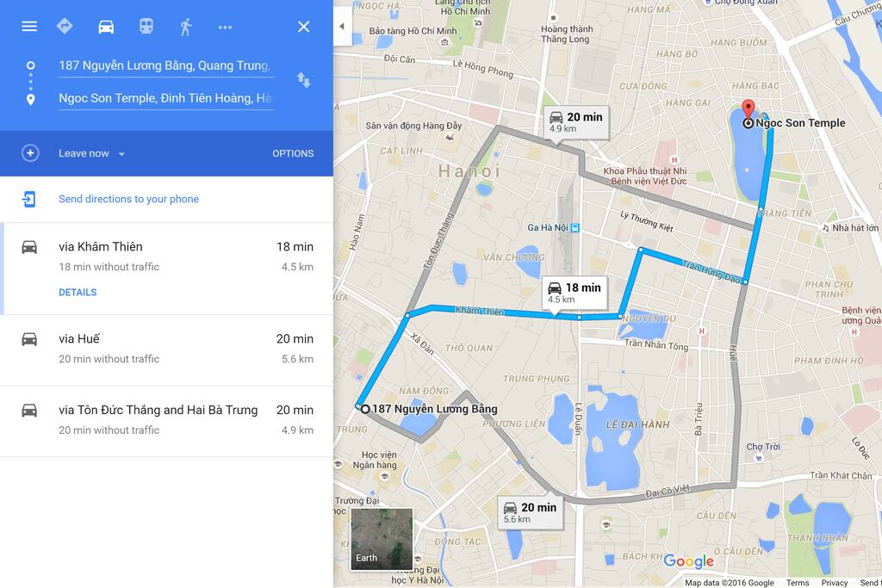Edit the Ngoc Son Temple destination field
This screenshot has height=588, width=882.
[x=166, y=98]
